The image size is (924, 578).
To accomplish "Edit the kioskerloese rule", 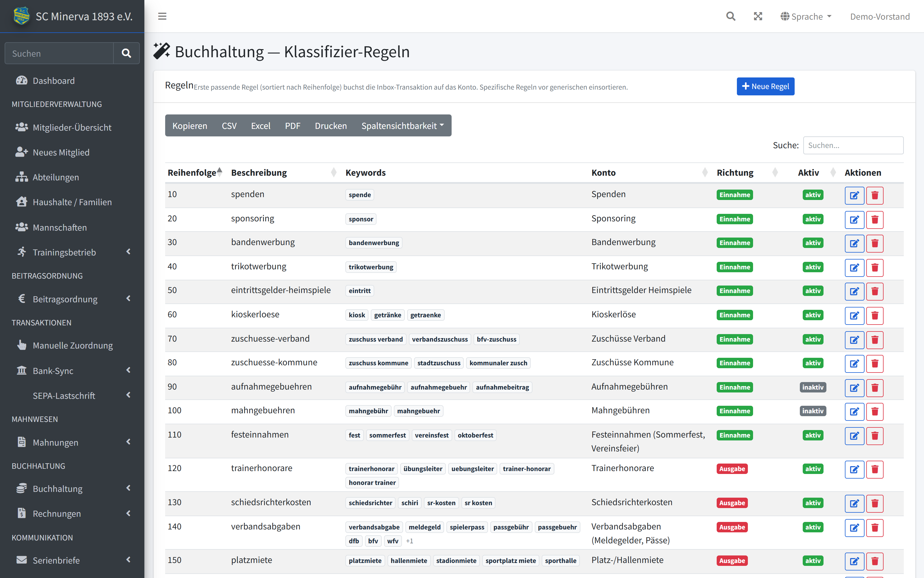I will pos(854,315).
